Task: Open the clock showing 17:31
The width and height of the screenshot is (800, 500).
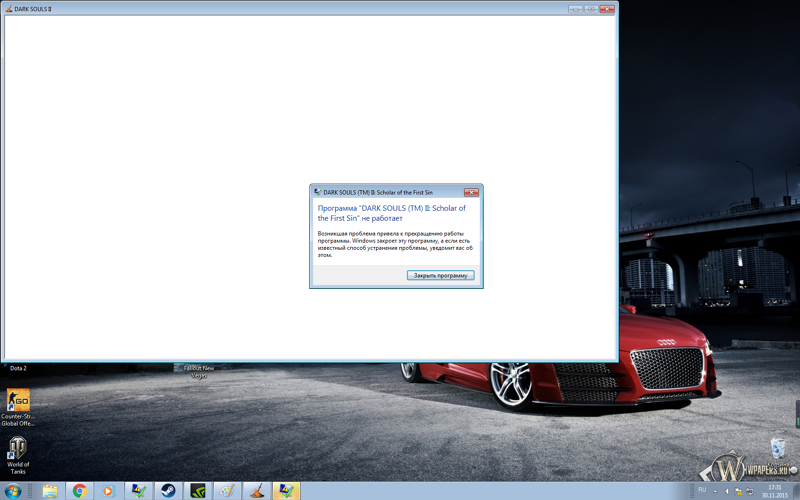Action: click(x=775, y=491)
